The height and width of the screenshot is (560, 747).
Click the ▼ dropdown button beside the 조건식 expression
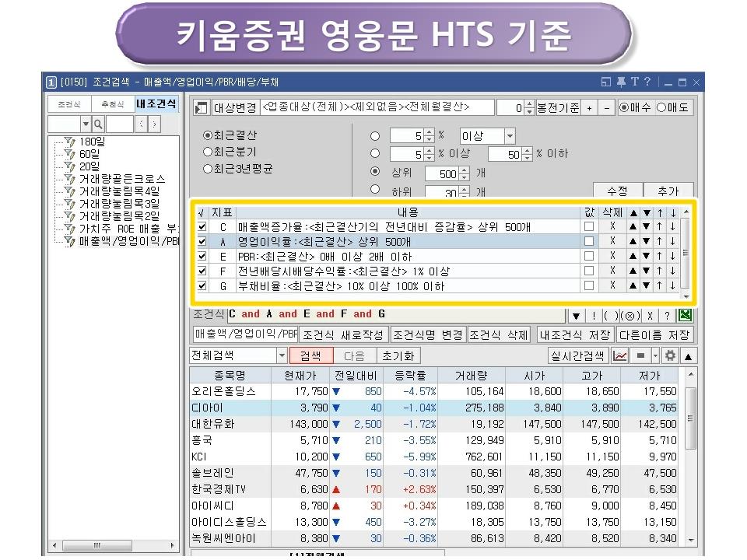pos(576,315)
